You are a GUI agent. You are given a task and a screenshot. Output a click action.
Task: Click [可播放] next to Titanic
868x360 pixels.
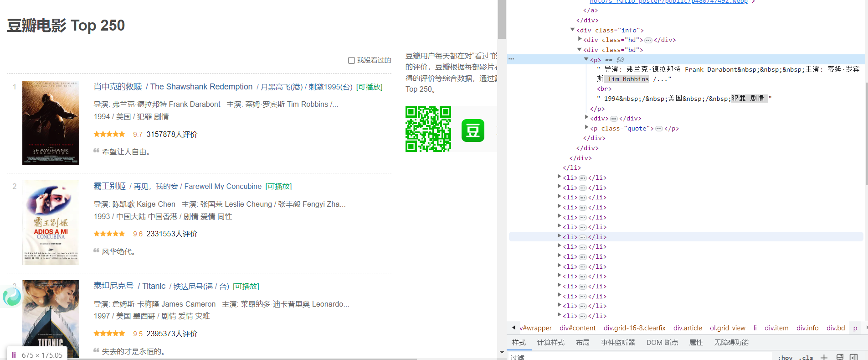coord(246,287)
